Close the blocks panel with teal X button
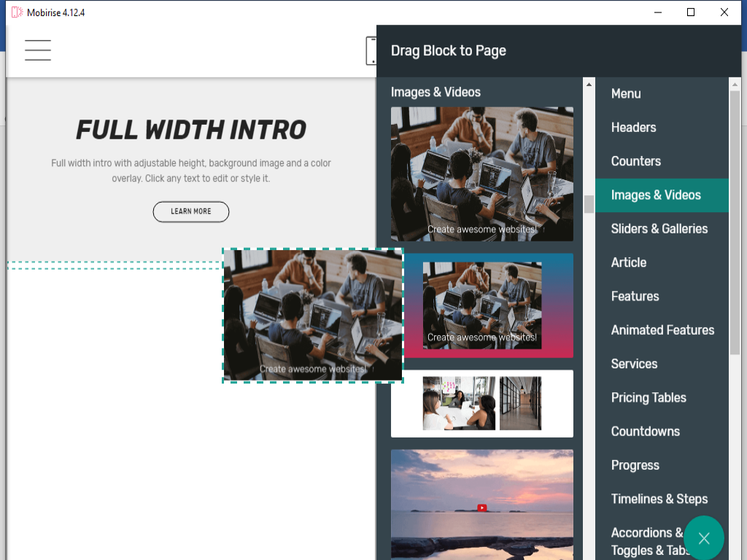The width and height of the screenshot is (747, 560). tap(703, 538)
